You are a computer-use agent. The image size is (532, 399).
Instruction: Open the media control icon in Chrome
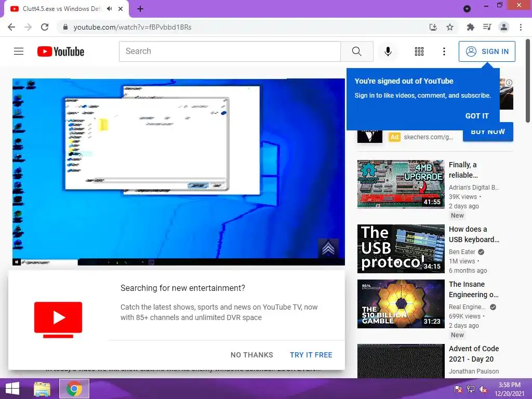[x=487, y=27]
